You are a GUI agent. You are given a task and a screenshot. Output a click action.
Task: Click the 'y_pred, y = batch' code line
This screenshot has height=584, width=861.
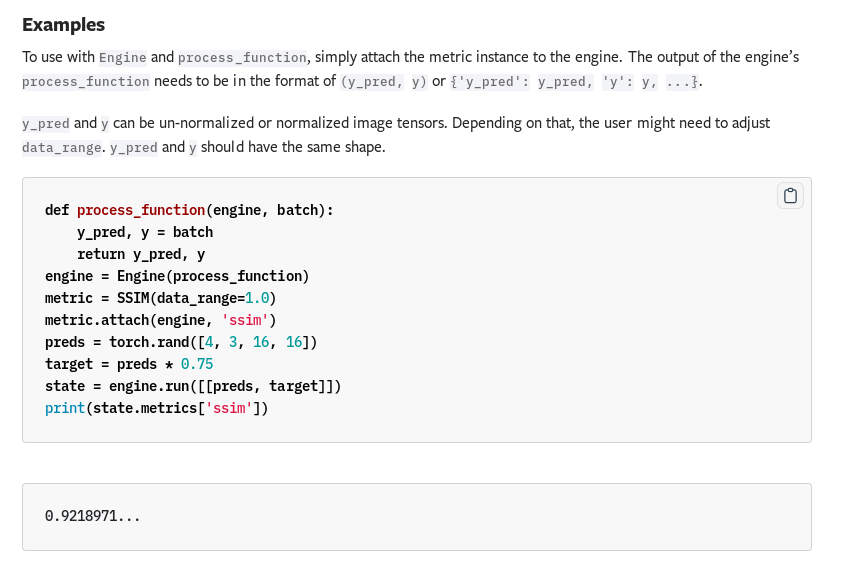coord(144,232)
